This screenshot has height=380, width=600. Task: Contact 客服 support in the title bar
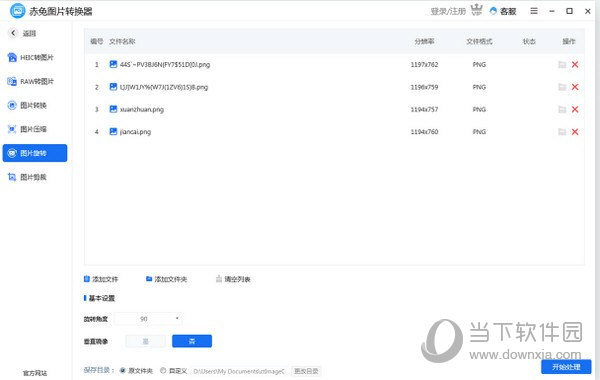point(503,11)
